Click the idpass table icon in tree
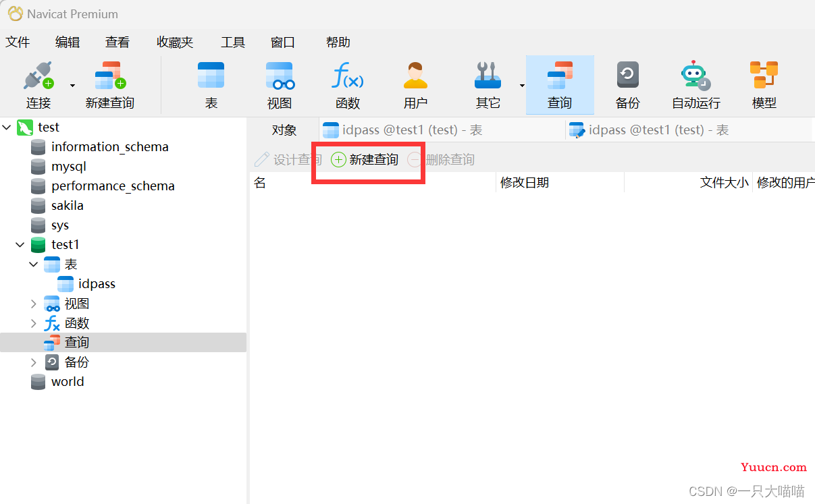Image resolution: width=815 pixels, height=504 pixels. (65, 284)
